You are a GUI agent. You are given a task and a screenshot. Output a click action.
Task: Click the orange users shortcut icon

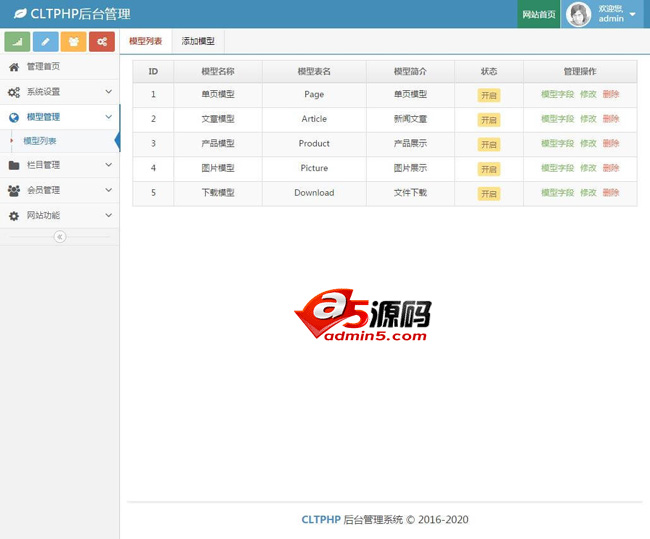[73, 41]
